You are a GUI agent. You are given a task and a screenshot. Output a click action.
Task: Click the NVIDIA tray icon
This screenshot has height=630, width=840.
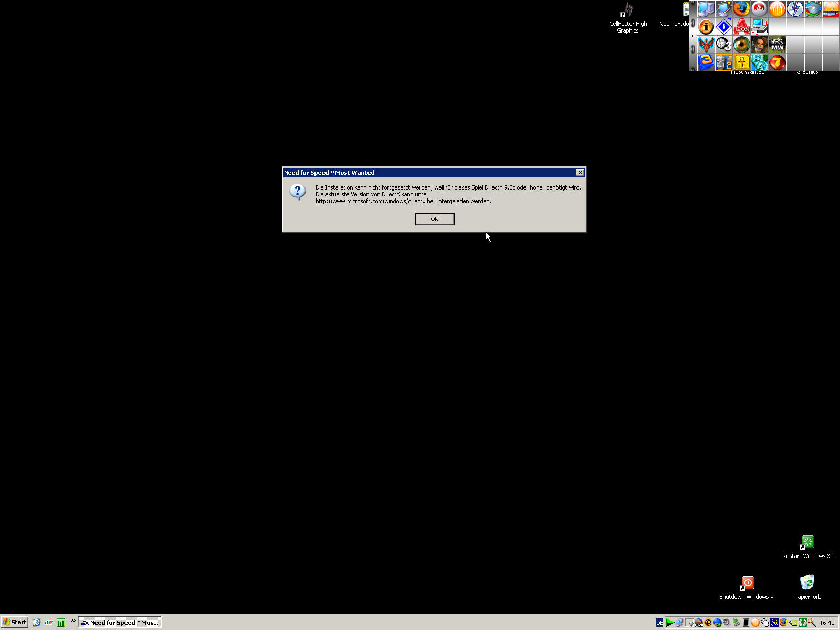(x=793, y=623)
